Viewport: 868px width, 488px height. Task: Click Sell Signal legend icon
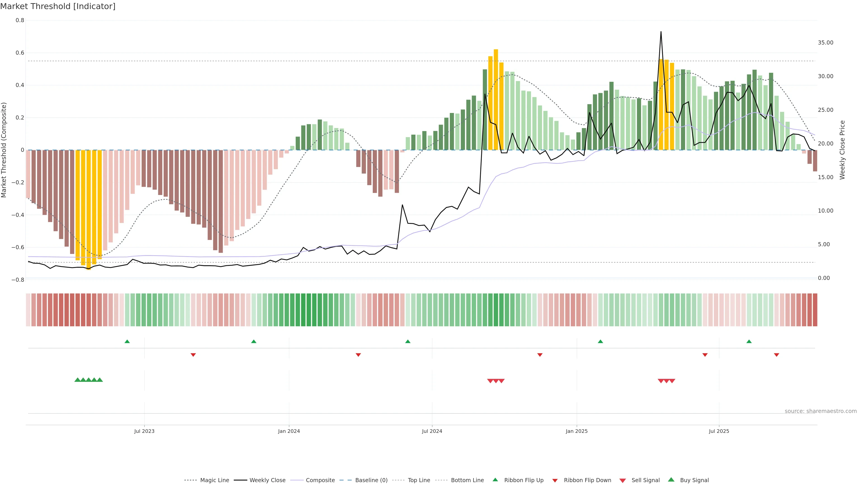(x=623, y=481)
